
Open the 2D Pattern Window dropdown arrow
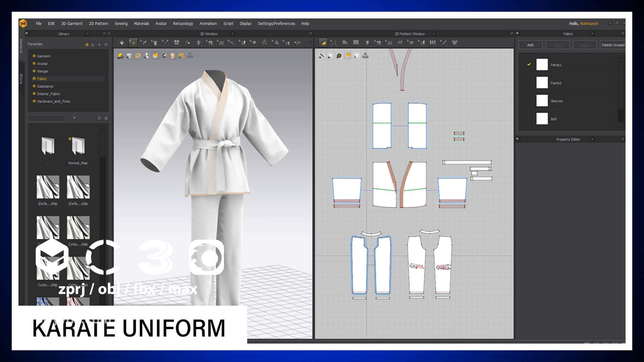pos(434,34)
